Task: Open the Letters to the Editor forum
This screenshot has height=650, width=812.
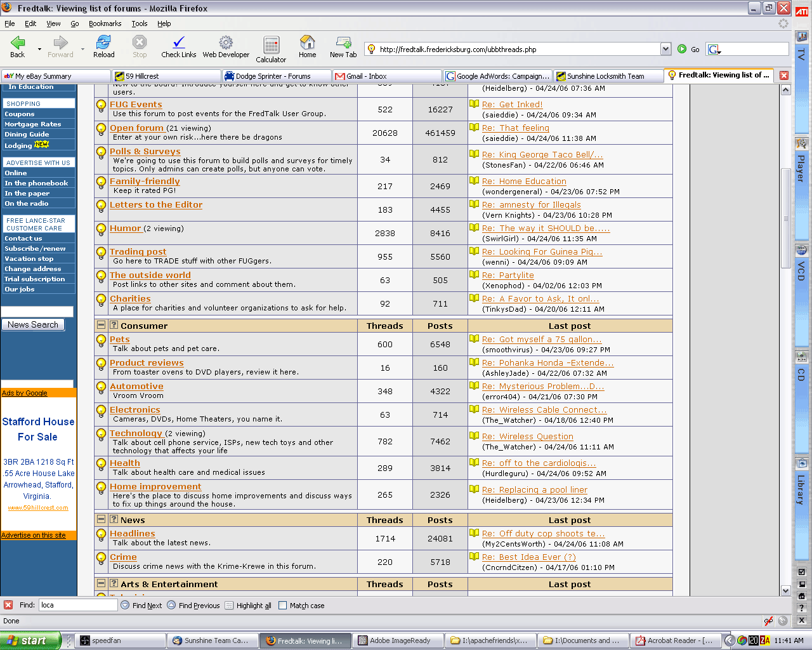Action: (156, 205)
